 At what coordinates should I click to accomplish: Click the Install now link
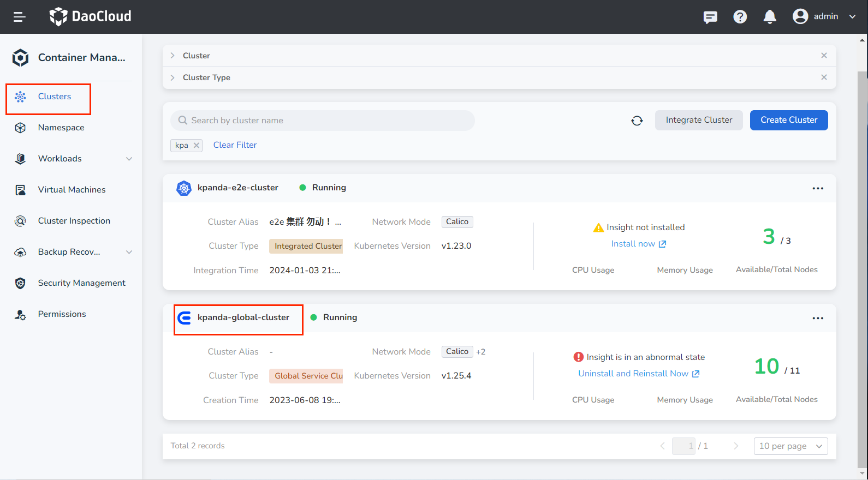638,244
